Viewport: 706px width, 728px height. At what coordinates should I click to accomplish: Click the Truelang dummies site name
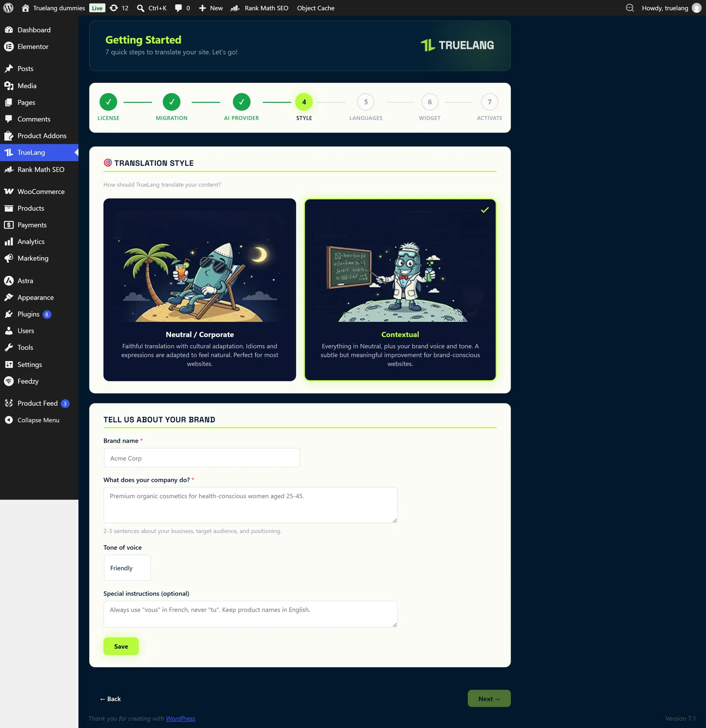[59, 8]
